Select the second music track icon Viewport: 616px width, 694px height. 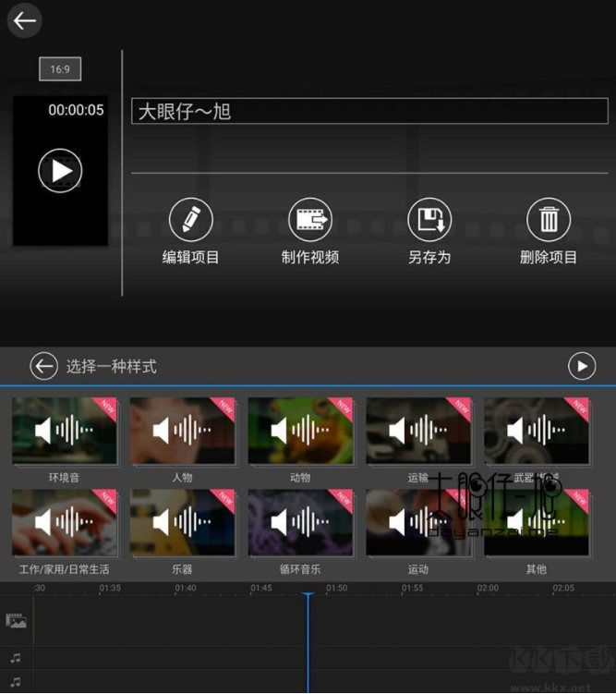pyautogui.click(x=16, y=682)
